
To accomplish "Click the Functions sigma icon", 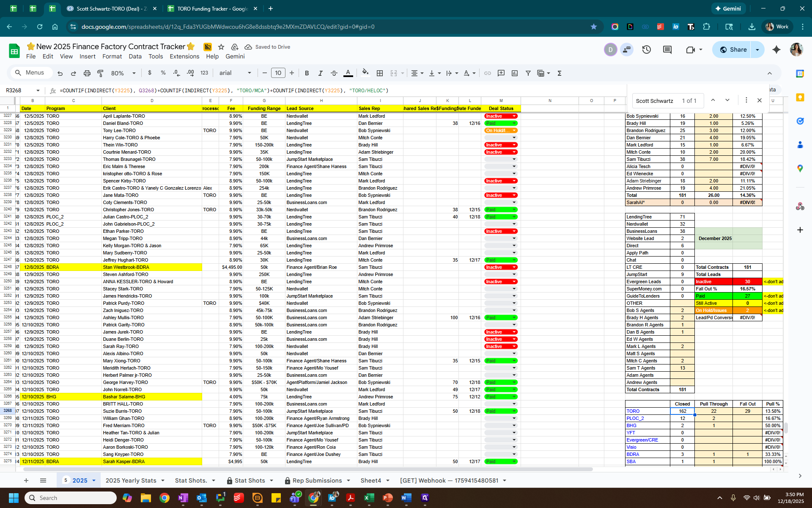I will [560, 73].
